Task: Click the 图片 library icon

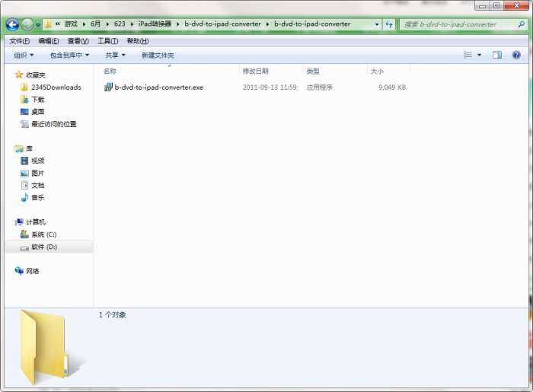Action: coord(24,174)
